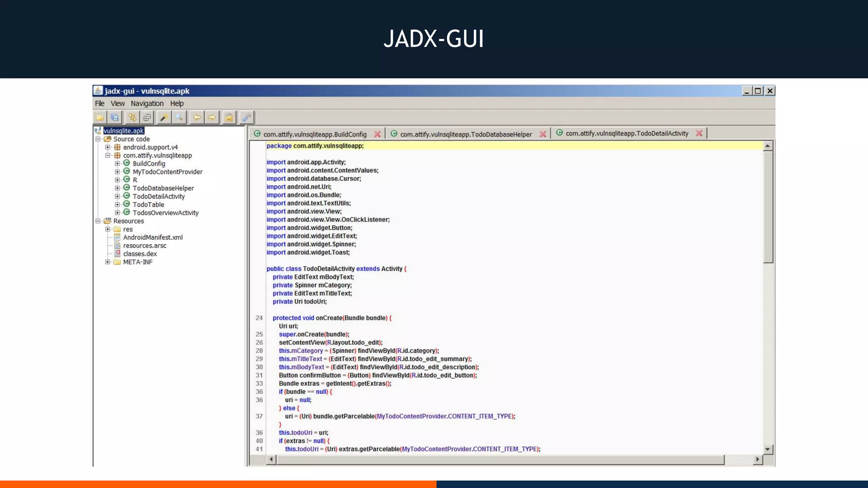Toggle the deobfuscation padlock icon
This screenshot has height=488, width=868.
tap(229, 117)
